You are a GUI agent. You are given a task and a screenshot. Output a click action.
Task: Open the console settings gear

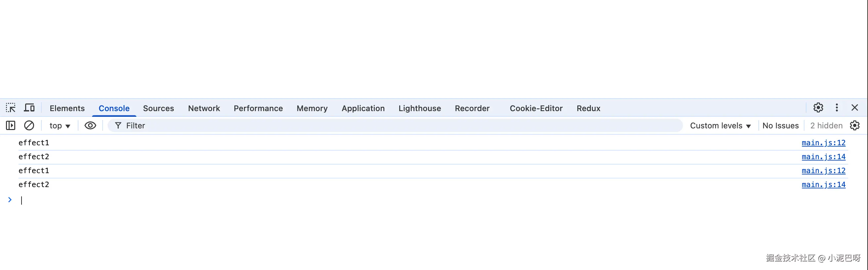pyautogui.click(x=854, y=126)
